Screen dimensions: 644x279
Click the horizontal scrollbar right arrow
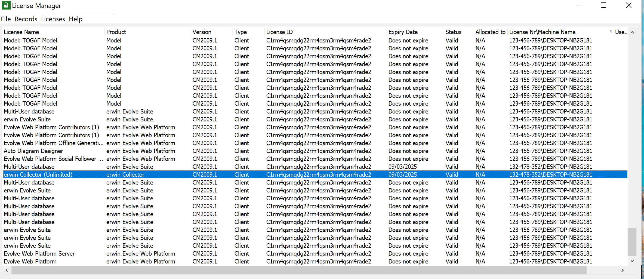(622, 270)
